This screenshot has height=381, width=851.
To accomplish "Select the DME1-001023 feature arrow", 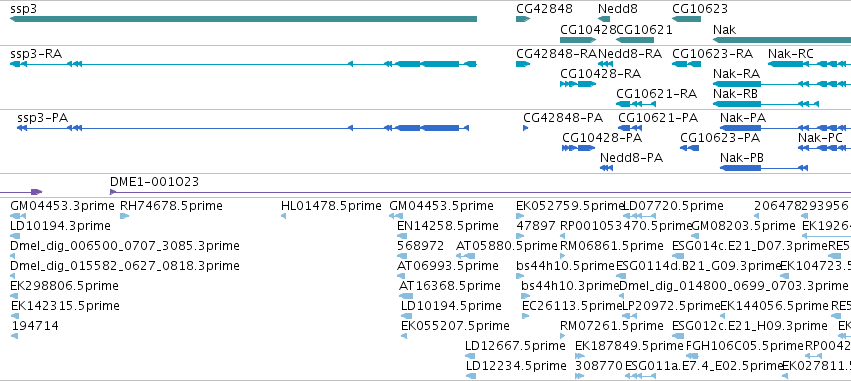I will [x=113, y=192].
